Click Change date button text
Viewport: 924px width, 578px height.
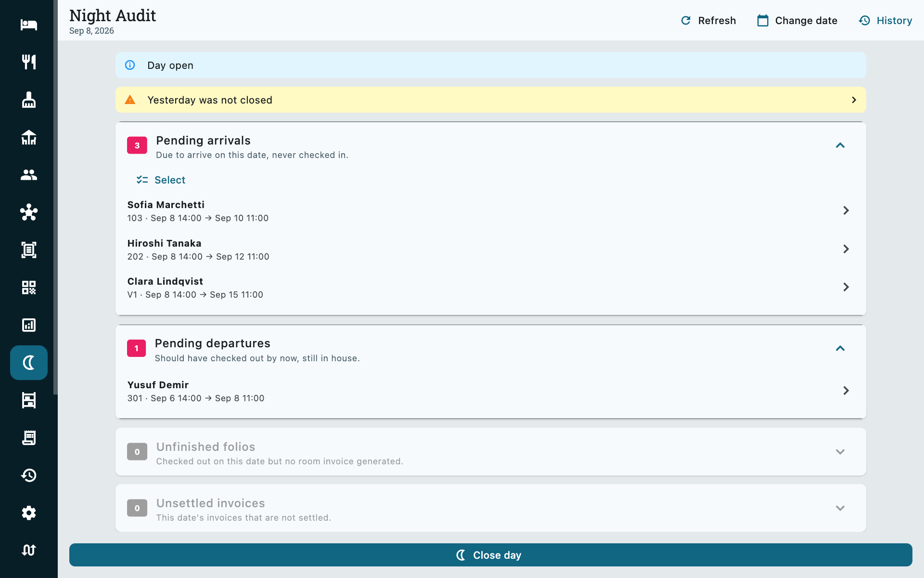(x=806, y=21)
